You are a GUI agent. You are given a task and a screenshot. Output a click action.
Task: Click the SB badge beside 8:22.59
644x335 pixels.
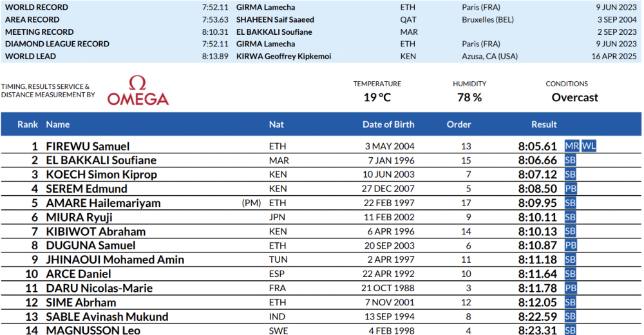click(570, 316)
